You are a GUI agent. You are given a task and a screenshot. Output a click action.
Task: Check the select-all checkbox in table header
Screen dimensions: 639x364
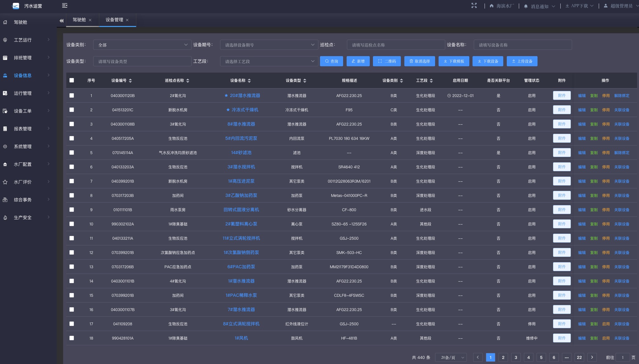pos(72,80)
